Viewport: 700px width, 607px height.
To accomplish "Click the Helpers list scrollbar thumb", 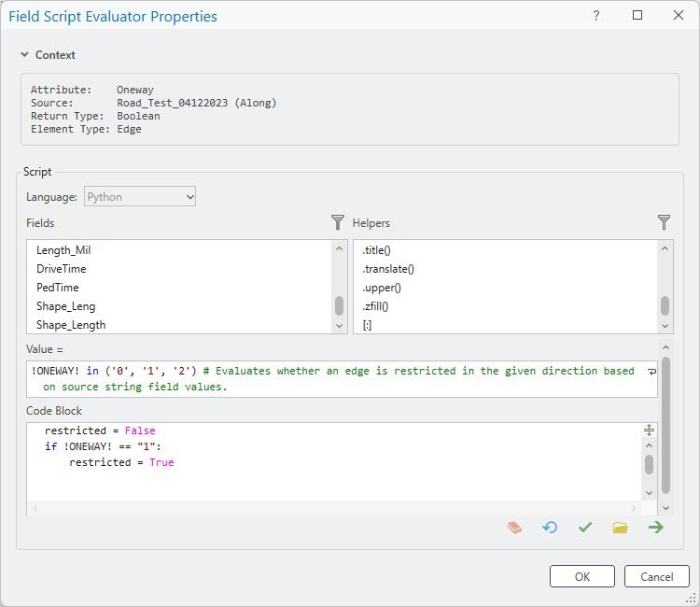I will pos(665,305).
